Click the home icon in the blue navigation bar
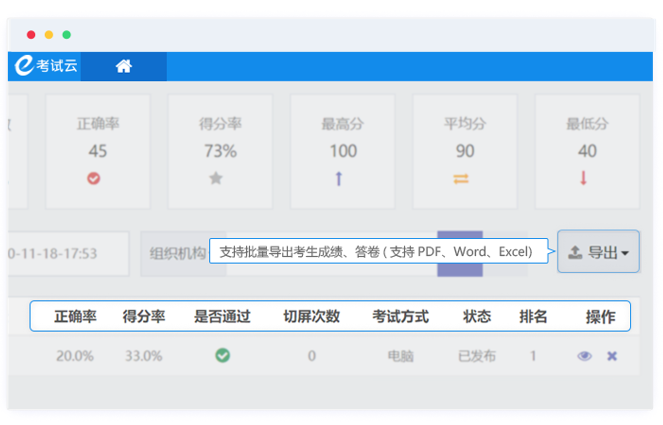 (124, 67)
